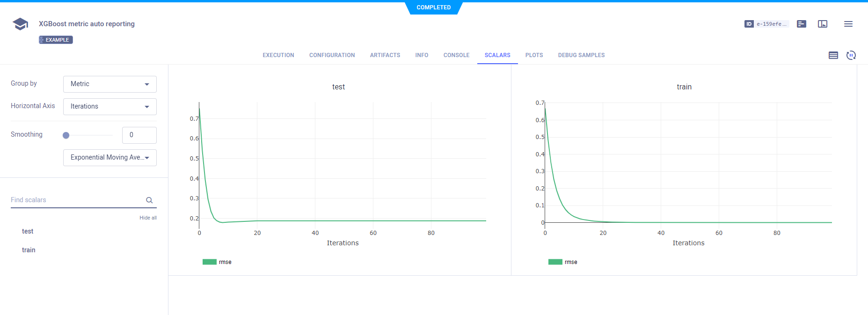Viewport: 868px width, 315px height.
Task: Click the Hide all link
Action: (x=148, y=218)
